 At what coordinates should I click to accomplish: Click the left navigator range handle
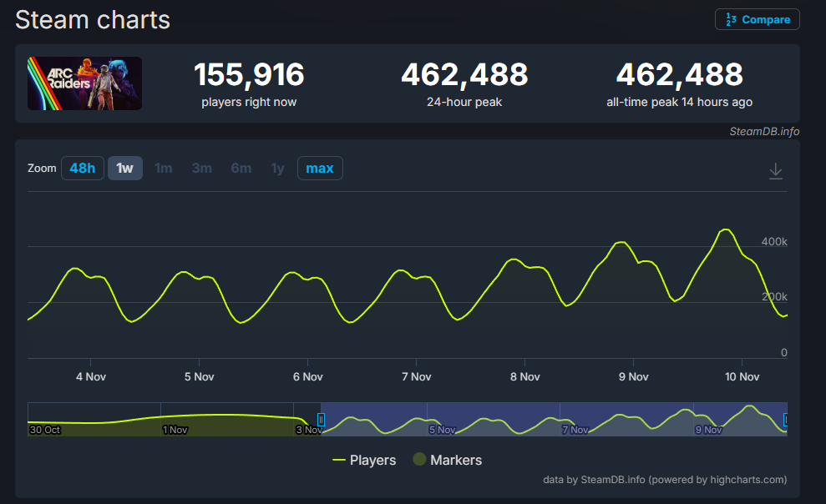coord(321,420)
